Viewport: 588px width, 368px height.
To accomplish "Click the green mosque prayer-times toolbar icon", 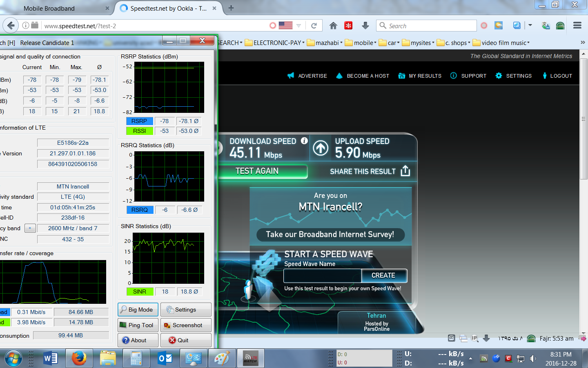I will (560, 26).
